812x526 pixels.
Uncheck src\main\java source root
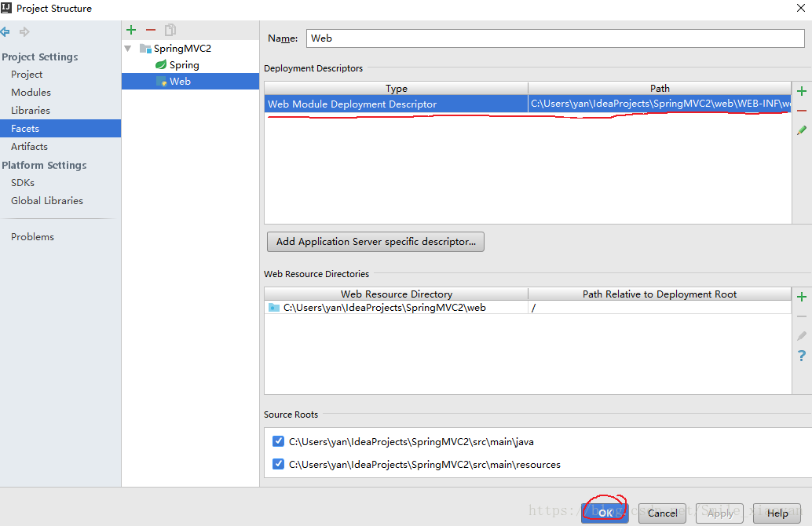tap(278, 441)
